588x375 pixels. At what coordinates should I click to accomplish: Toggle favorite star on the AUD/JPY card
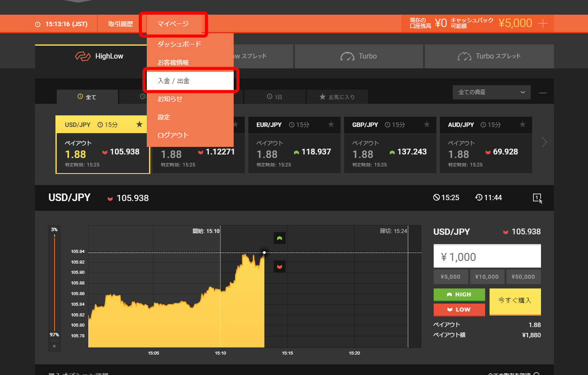click(522, 125)
